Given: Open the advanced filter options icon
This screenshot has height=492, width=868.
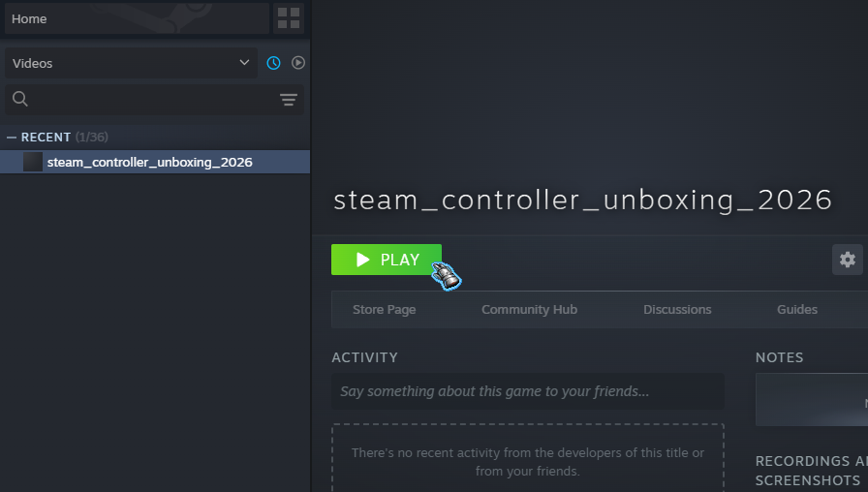Looking at the screenshot, I should [289, 100].
